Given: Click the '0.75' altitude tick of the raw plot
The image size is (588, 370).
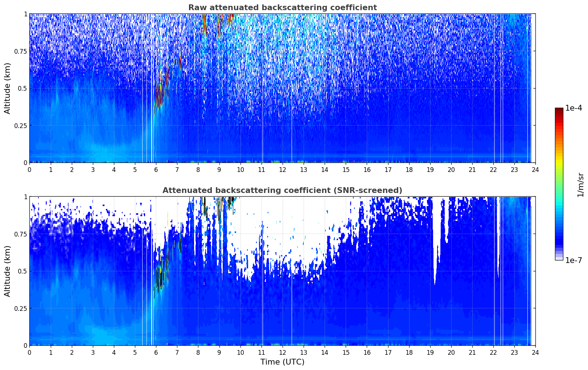Looking at the screenshot, I should point(21,51).
